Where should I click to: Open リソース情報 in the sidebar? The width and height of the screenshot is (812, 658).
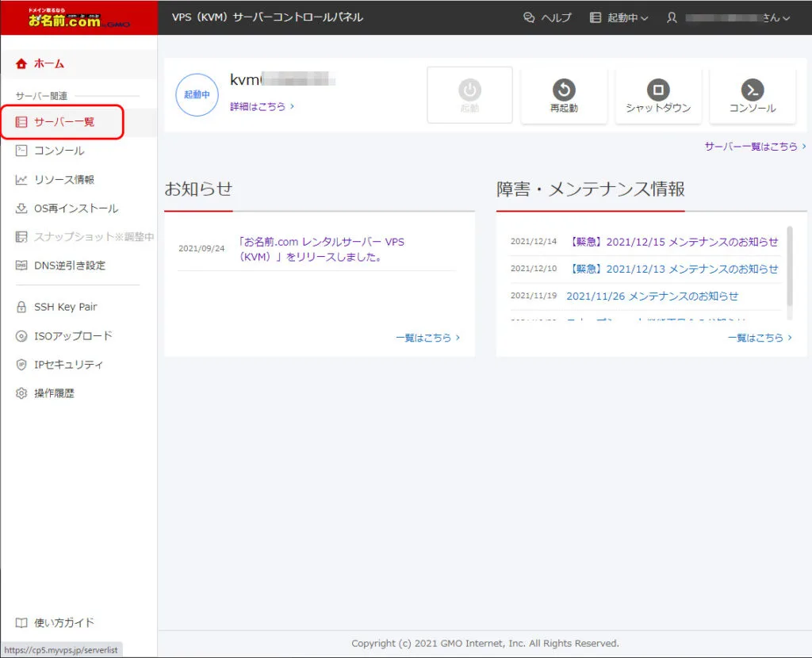click(x=63, y=179)
